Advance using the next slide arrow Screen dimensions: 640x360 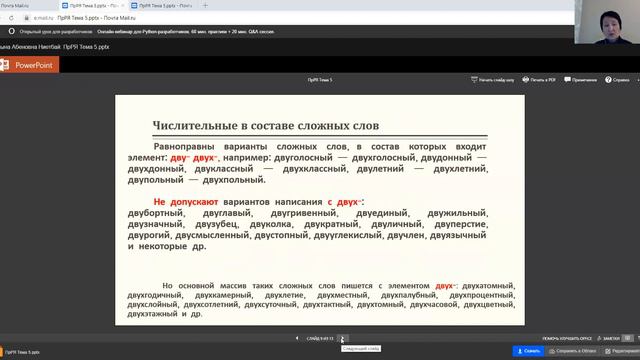pos(343,338)
